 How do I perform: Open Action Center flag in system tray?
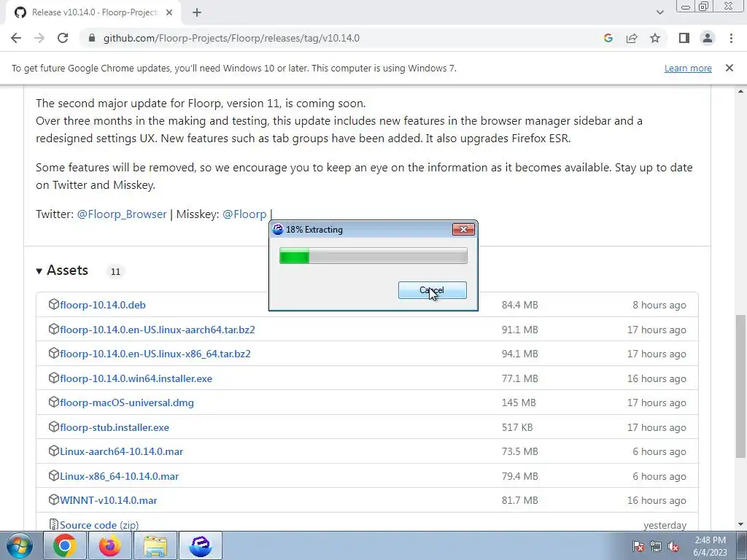638,546
